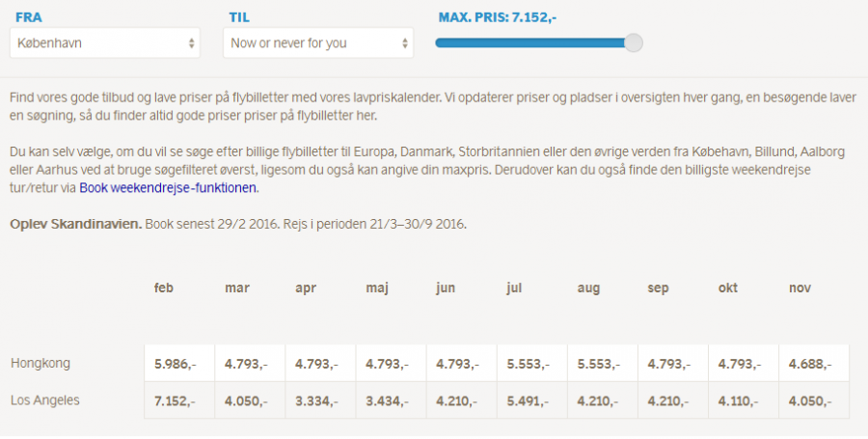Click the Hongkong destination row label
Screen dimensions: 868x439
pos(41,364)
